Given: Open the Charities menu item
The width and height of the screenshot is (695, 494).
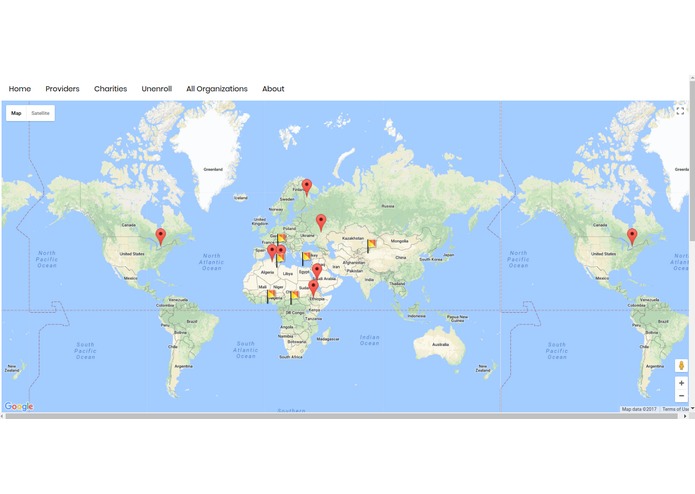Looking at the screenshot, I should pyautogui.click(x=110, y=89).
